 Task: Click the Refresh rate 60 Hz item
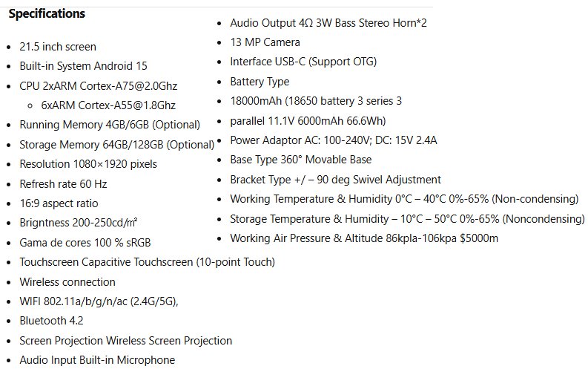[63, 184]
